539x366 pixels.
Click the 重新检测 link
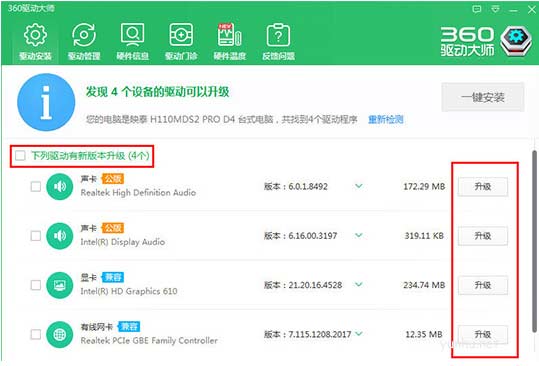click(386, 120)
